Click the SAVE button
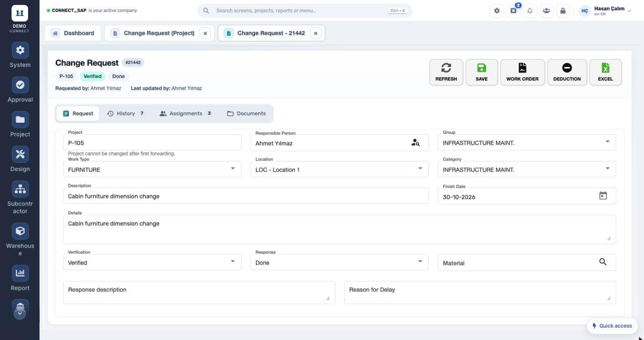This screenshot has width=644, height=340. [x=482, y=72]
